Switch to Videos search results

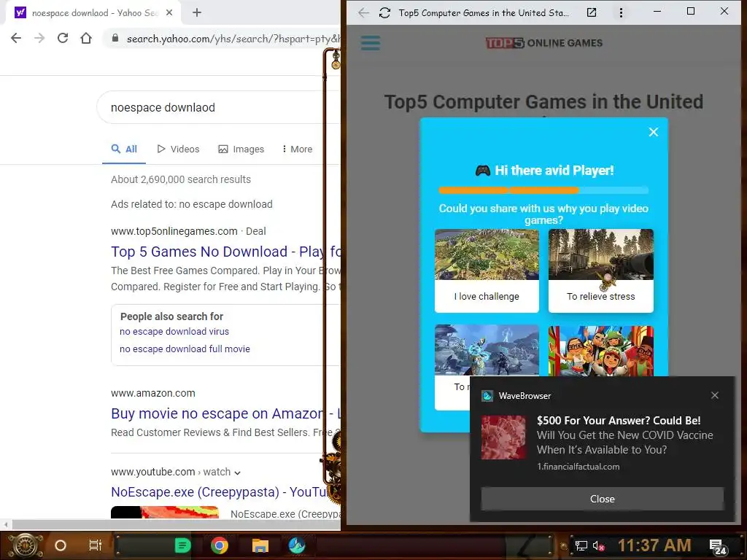point(178,149)
